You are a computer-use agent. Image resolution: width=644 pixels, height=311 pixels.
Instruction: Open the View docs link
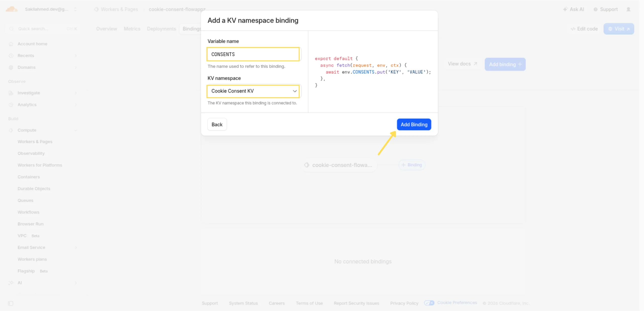point(463,64)
